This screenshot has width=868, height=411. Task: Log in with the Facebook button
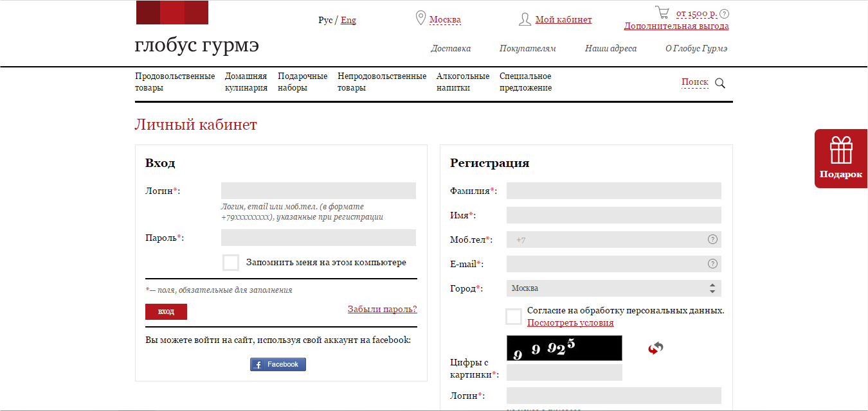point(278,365)
